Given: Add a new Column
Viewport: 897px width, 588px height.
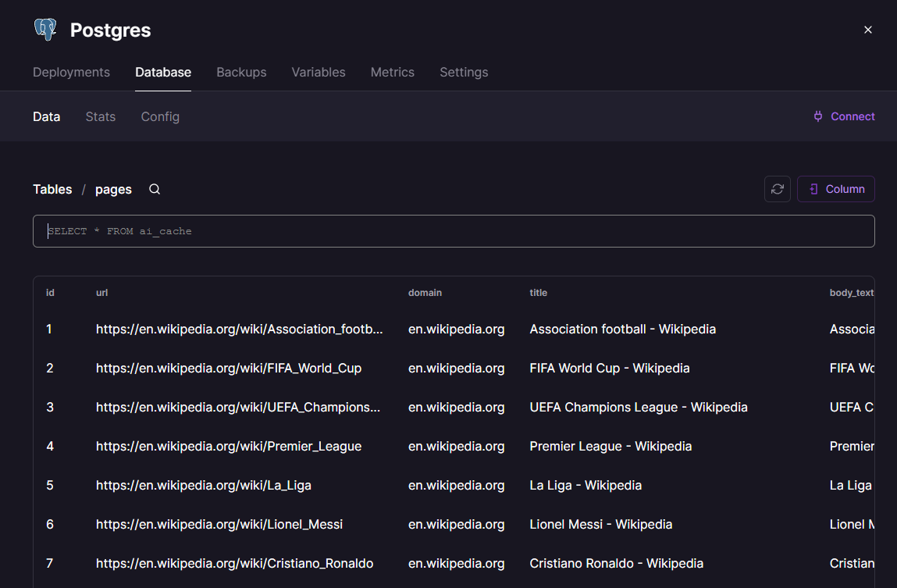Looking at the screenshot, I should point(835,189).
